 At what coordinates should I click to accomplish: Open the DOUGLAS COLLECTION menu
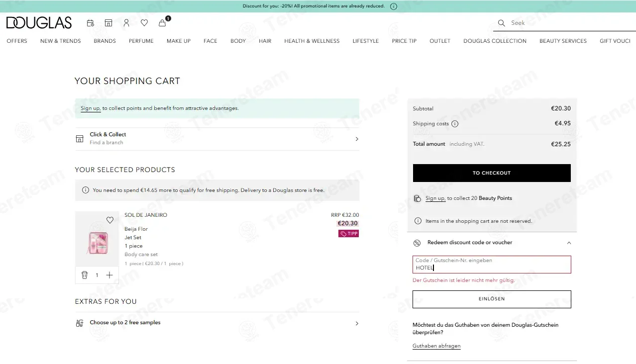tap(495, 41)
